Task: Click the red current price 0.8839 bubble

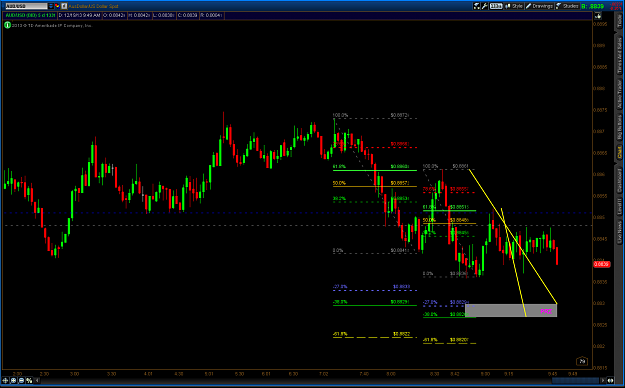Action: click(x=601, y=264)
